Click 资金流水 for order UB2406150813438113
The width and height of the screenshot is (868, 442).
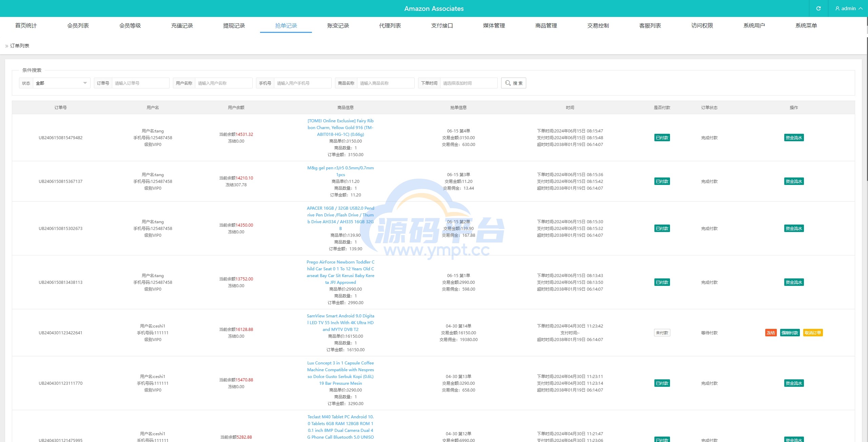coord(794,282)
